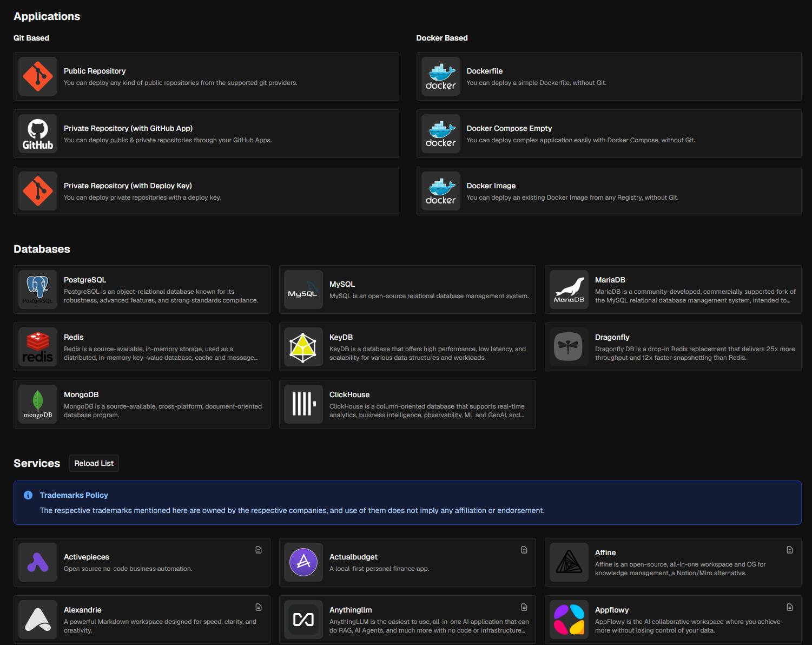Click 'Open source no-code business automation.' text

(128, 569)
